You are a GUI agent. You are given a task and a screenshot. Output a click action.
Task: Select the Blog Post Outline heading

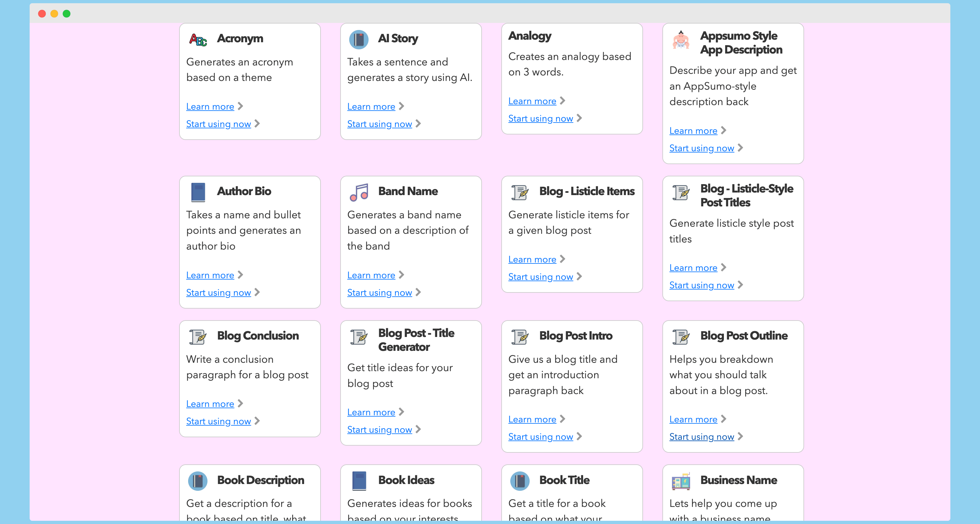[x=744, y=336]
